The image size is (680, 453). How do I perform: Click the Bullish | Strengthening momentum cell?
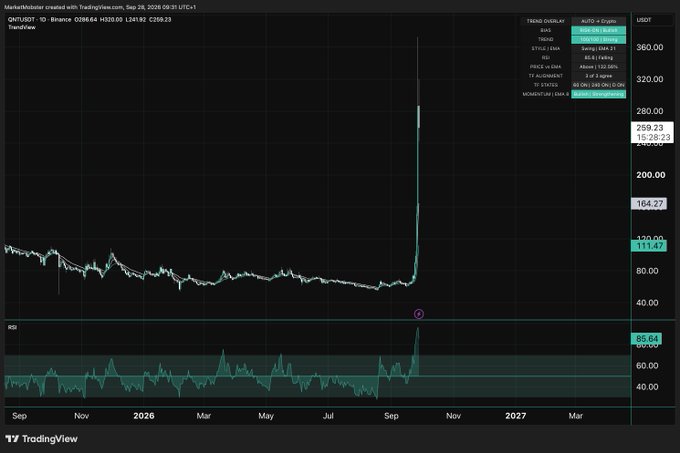click(x=598, y=94)
